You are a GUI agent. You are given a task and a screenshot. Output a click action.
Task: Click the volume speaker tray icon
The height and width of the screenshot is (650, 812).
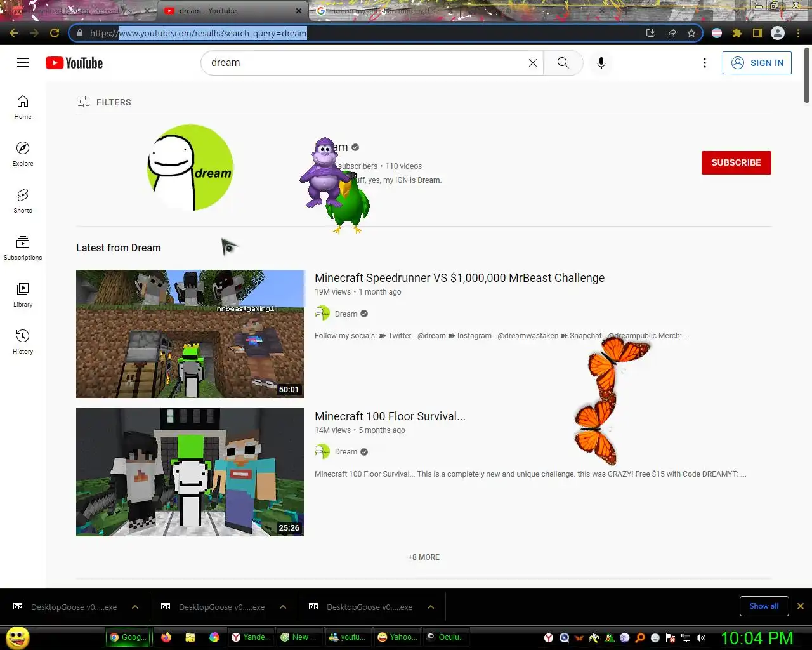tap(701, 638)
